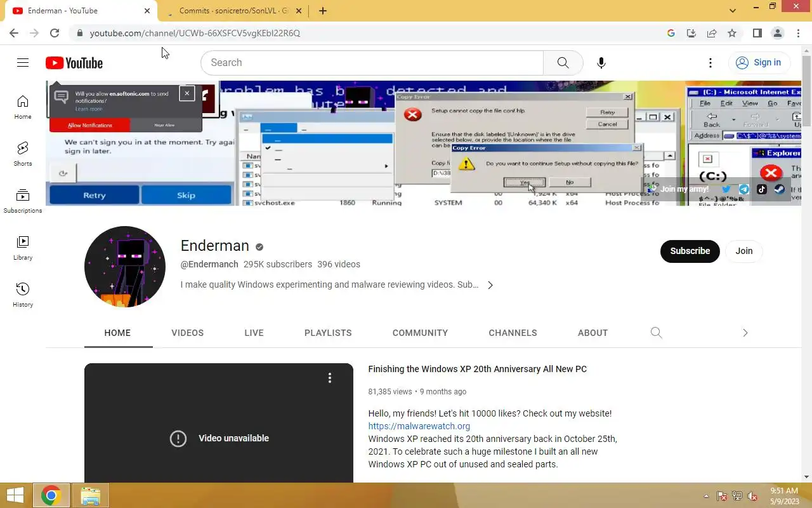Open Subscriptions in the sidebar
The image size is (812, 508).
(23, 201)
